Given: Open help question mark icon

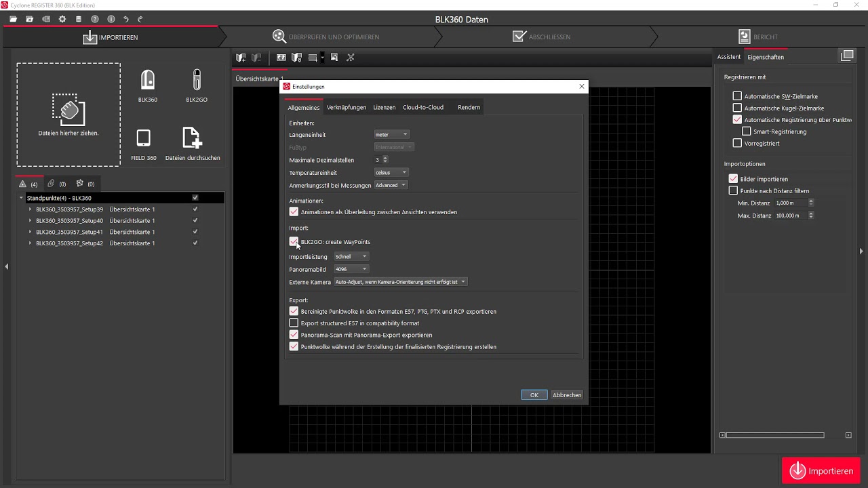Looking at the screenshot, I should point(95,19).
